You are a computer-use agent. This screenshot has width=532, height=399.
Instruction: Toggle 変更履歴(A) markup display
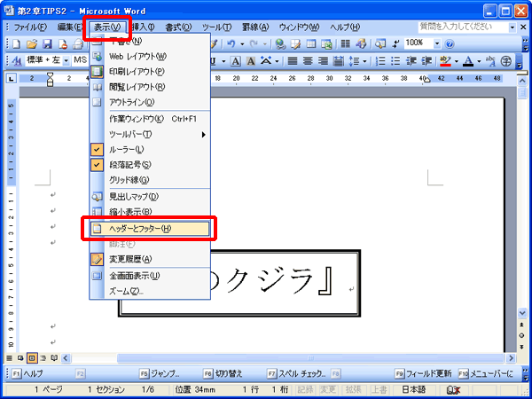click(150, 259)
